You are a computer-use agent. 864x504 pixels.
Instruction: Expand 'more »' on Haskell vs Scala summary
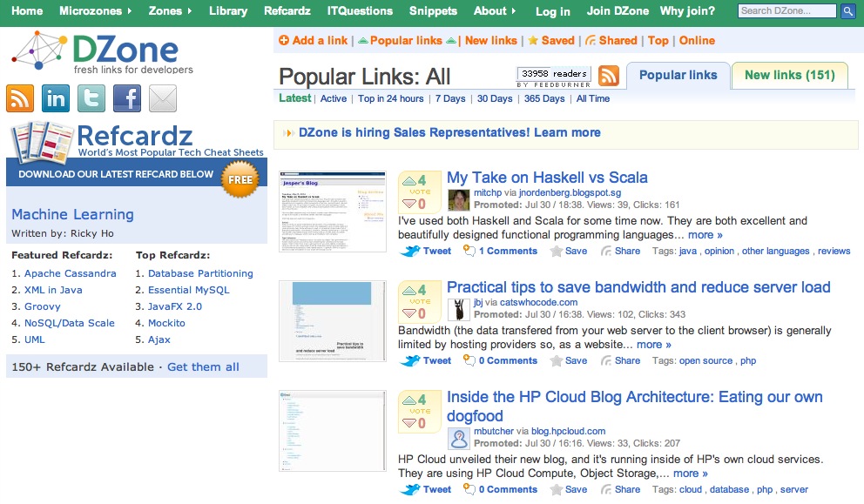coord(705,235)
